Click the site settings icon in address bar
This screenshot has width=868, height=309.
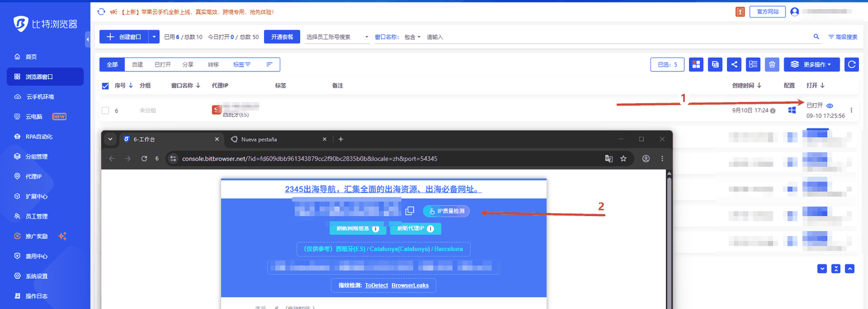click(x=173, y=159)
